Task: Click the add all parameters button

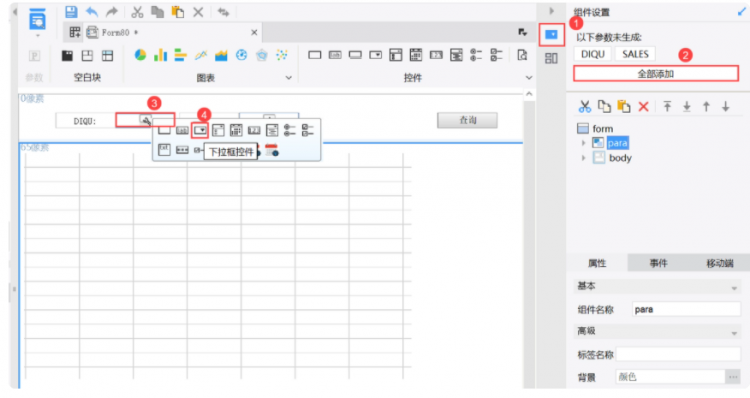Action: (656, 74)
